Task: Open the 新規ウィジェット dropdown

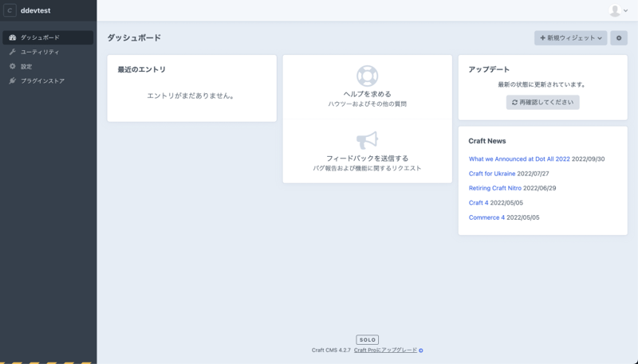Action: [x=570, y=37]
